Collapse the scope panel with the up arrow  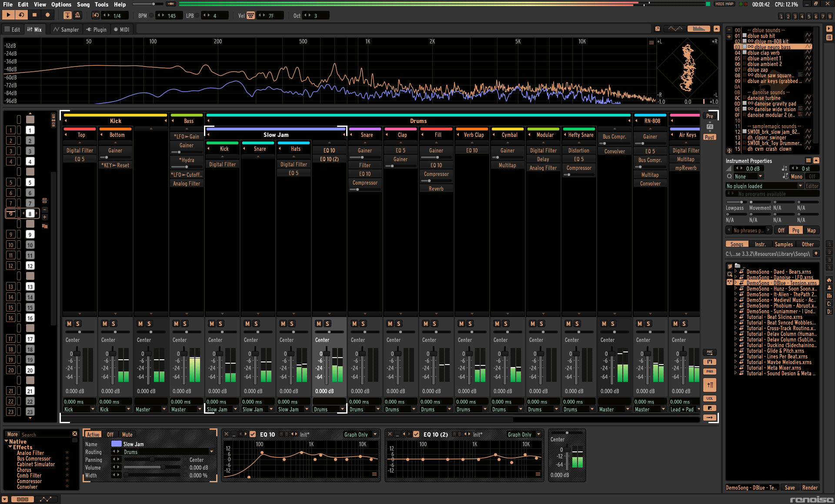(716, 29)
